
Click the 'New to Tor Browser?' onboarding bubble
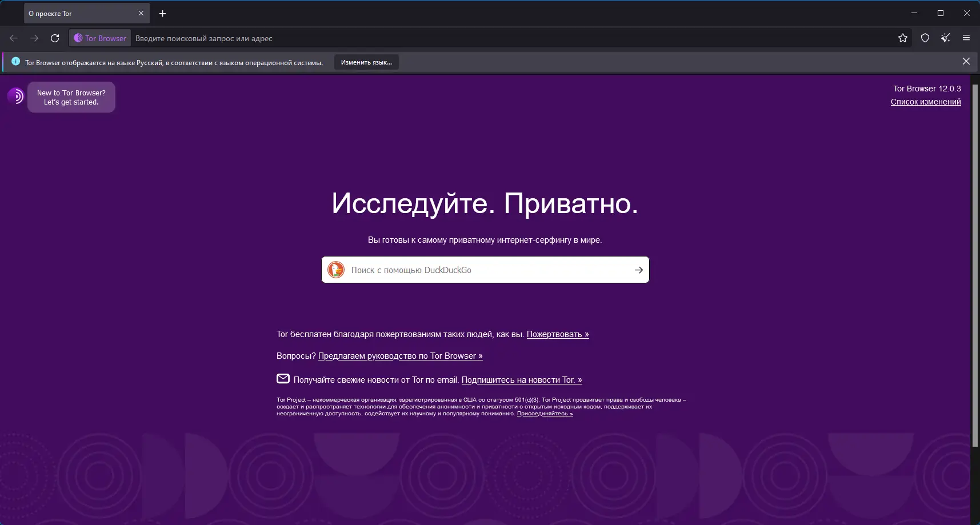pyautogui.click(x=71, y=97)
